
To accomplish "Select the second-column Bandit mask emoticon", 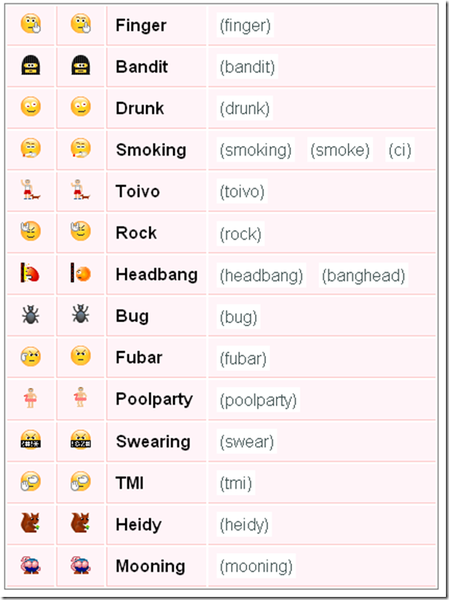I will click(81, 65).
